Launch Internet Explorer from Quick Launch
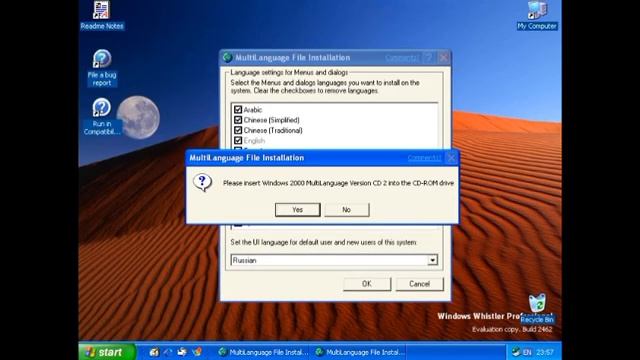Screen dimensions: 640x360 [168, 352]
